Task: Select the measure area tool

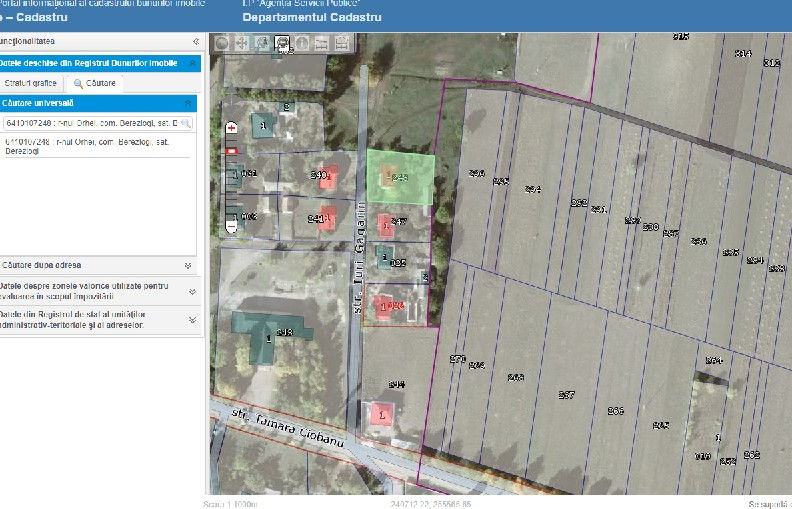Action: click(x=342, y=43)
